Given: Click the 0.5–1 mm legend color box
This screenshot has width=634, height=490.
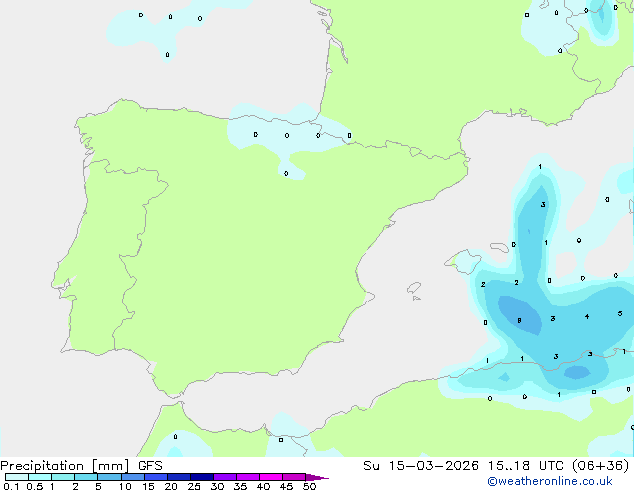Looking at the screenshot, I should pos(40,477).
